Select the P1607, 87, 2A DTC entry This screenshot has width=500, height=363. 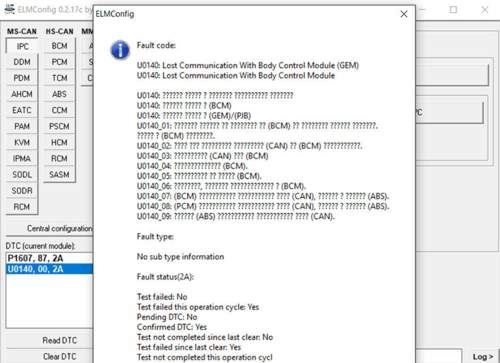coord(50,258)
